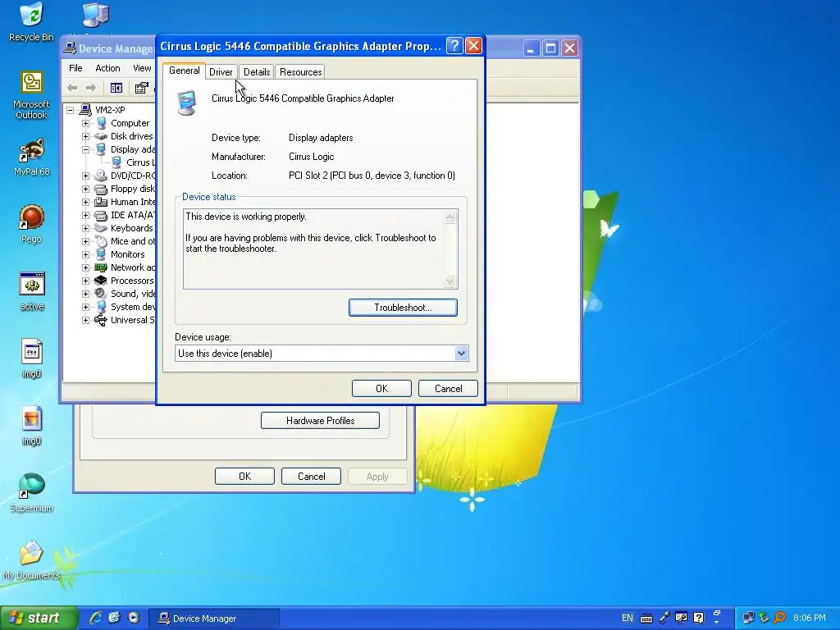
Task: Open Internet Explorer from quick launch
Action: point(97,618)
